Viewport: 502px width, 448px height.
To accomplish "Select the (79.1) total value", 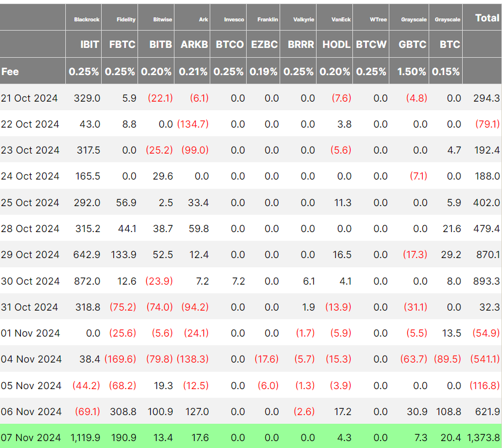I will (488, 124).
